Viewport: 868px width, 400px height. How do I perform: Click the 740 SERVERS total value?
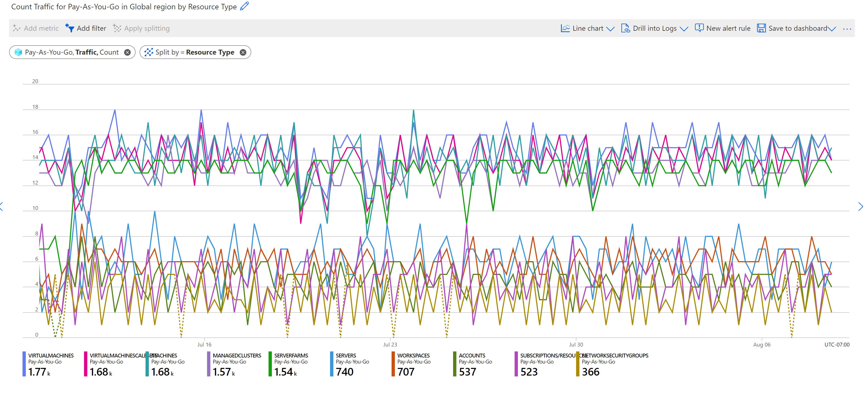click(x=344, y=372)
